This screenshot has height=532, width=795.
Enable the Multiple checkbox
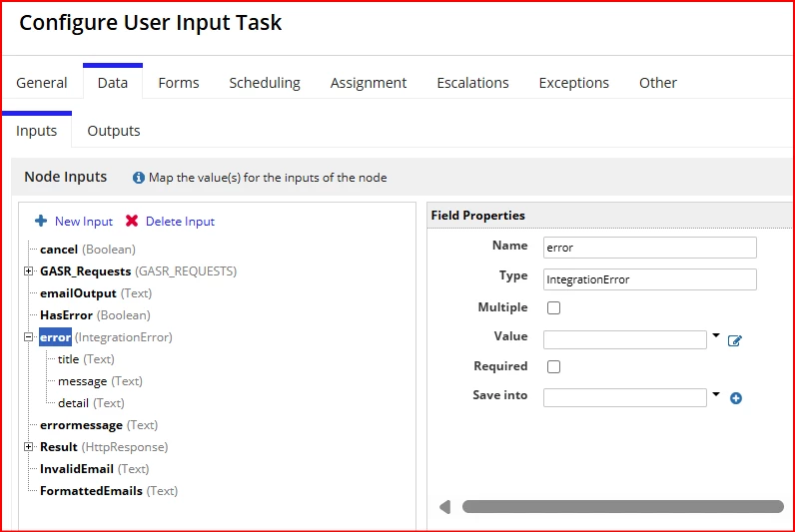point(553,308)
